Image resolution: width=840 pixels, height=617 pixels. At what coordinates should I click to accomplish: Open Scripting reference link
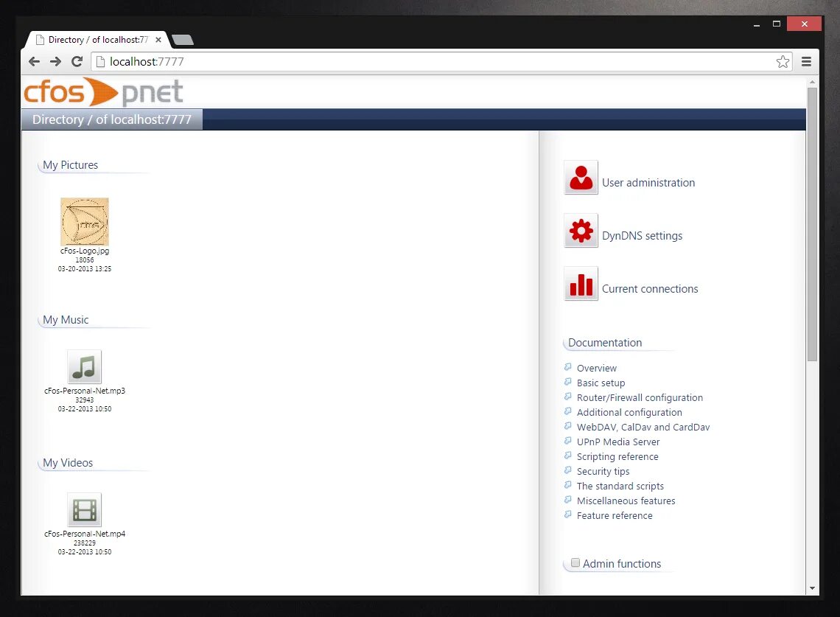click(x=617, y=457)
